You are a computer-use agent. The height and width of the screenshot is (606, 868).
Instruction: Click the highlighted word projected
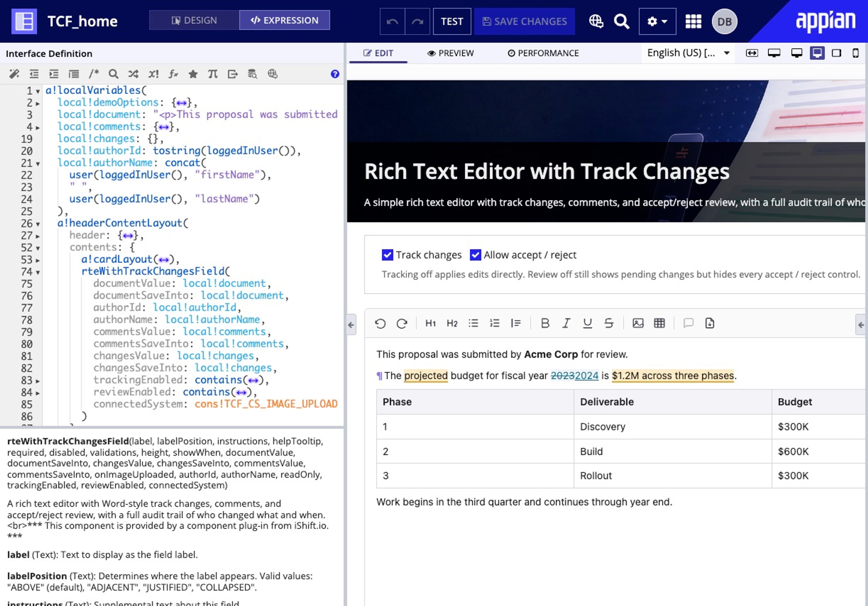[x=426, y=375]
